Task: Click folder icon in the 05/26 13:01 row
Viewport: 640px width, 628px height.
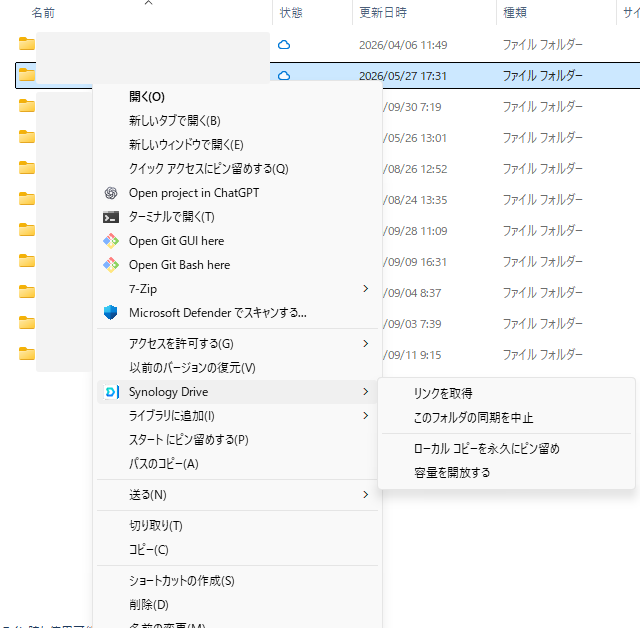Action: (27, 137)
